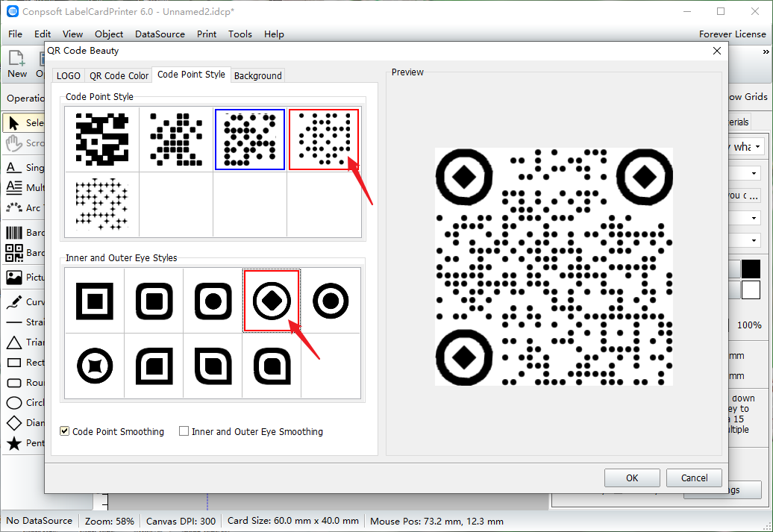The width and height of the screenshot is (773, 532).
Task: Select the small round dots code point style
Action: click(323, 140)
